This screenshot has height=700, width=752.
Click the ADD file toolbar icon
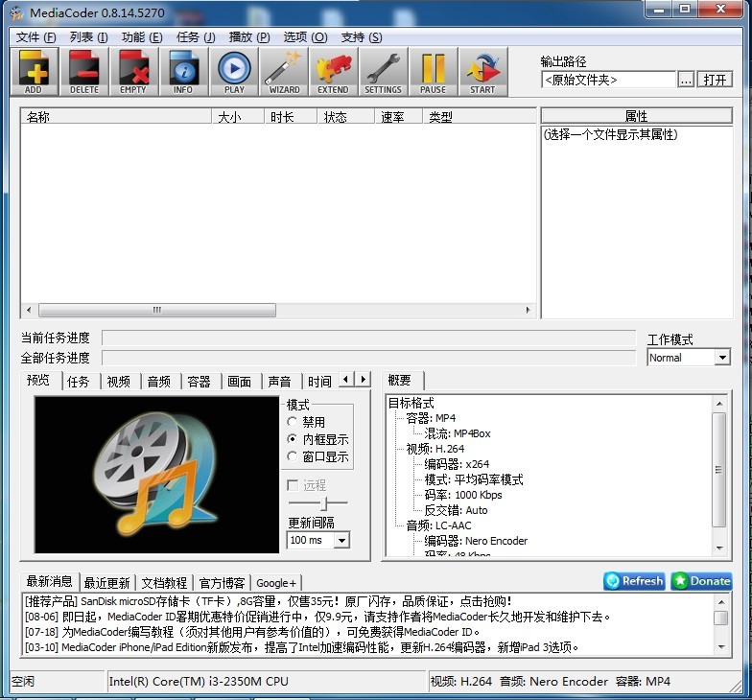34,72
